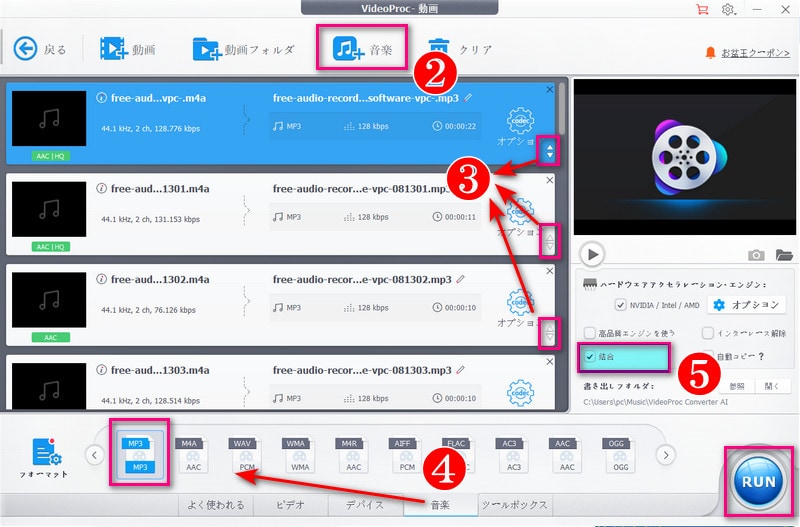This screenshot has height=527, width=800.
Task: Enable インターレース解除 checkbox
Action: [x=707, y=333]
